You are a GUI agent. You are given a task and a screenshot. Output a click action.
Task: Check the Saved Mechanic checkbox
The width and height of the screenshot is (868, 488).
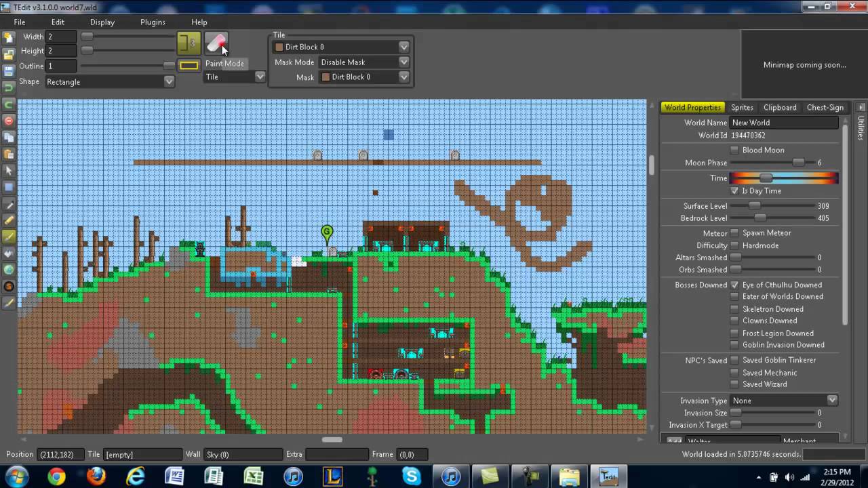734,373
